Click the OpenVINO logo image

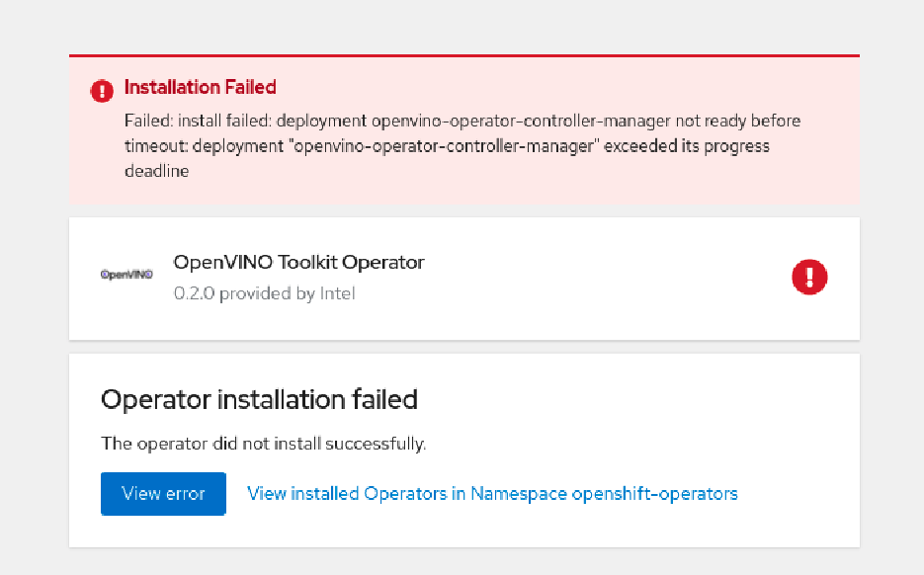(x=126, y=275)
